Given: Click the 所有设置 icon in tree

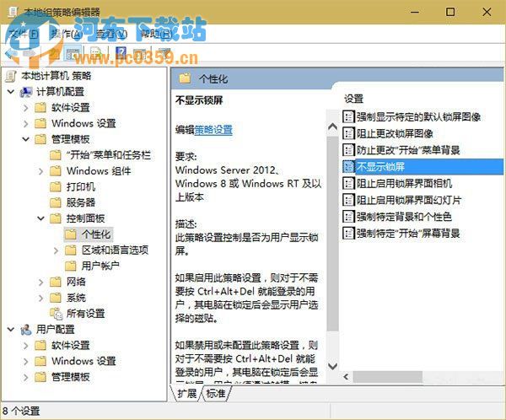Looking at the screenshot, I should [x=56, y=314].
